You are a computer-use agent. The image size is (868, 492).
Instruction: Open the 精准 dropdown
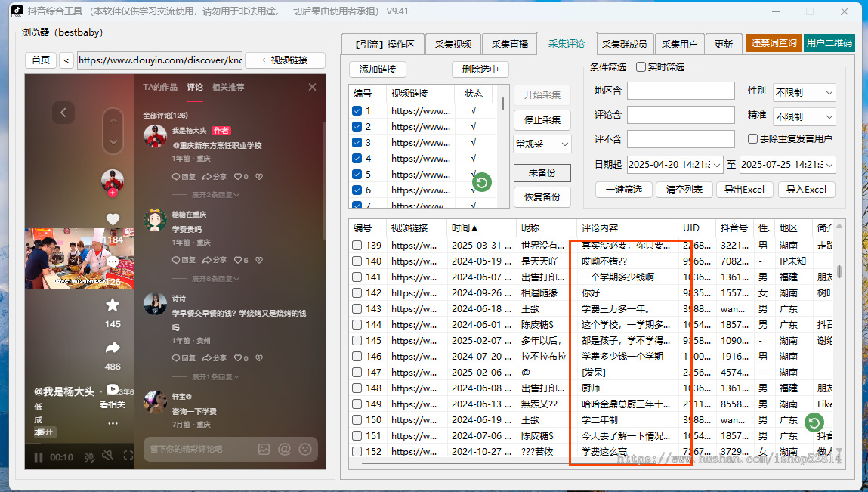point(805,117)
